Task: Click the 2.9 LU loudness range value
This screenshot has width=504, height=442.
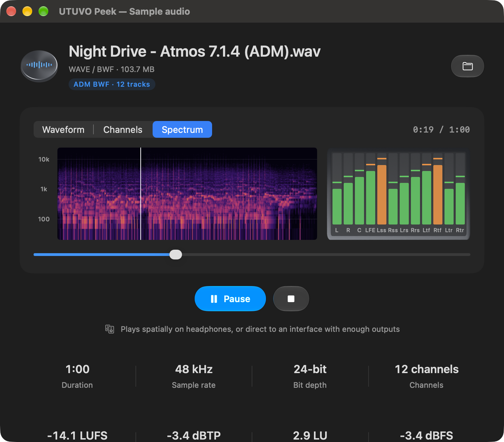Action: pyautogui.click(x=310, y=436)
